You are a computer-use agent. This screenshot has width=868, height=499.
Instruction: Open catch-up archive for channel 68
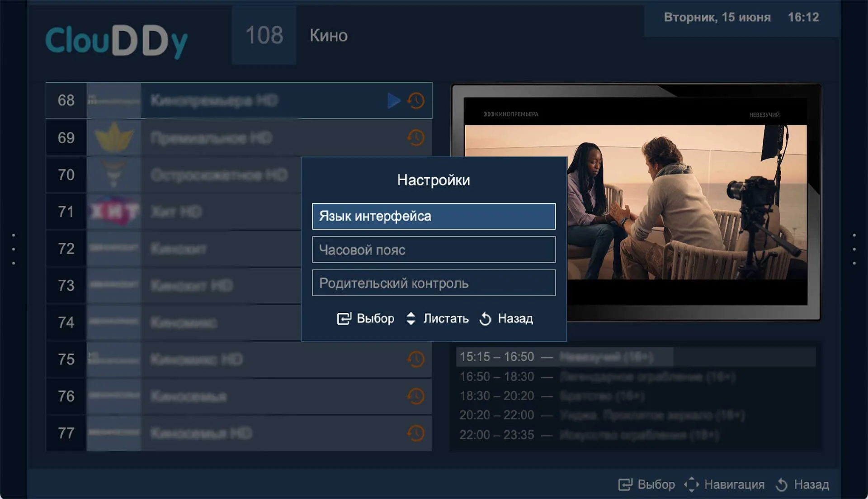coord(416,100)
